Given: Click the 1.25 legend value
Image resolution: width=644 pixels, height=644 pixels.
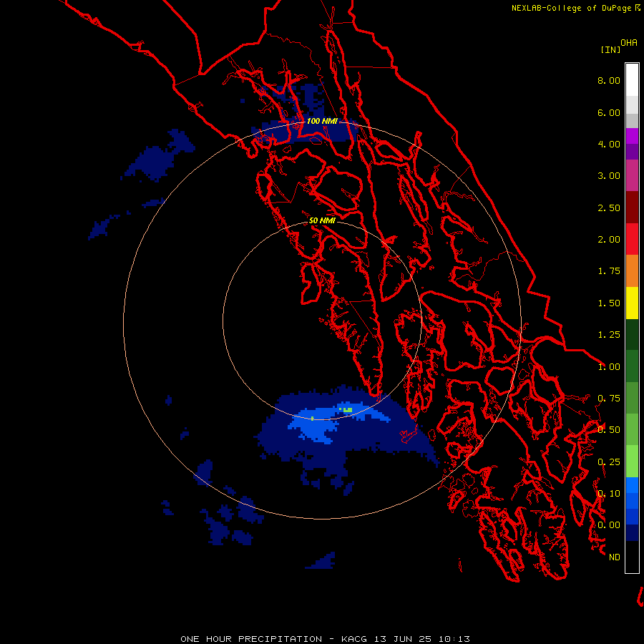Looking at the screenshot, I should 609,335.
